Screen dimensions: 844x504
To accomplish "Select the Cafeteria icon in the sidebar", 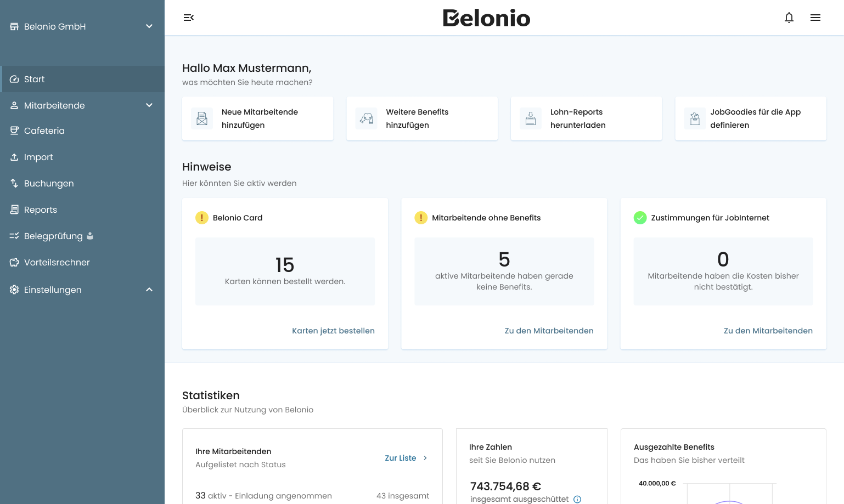I will (x=14, y=131).
